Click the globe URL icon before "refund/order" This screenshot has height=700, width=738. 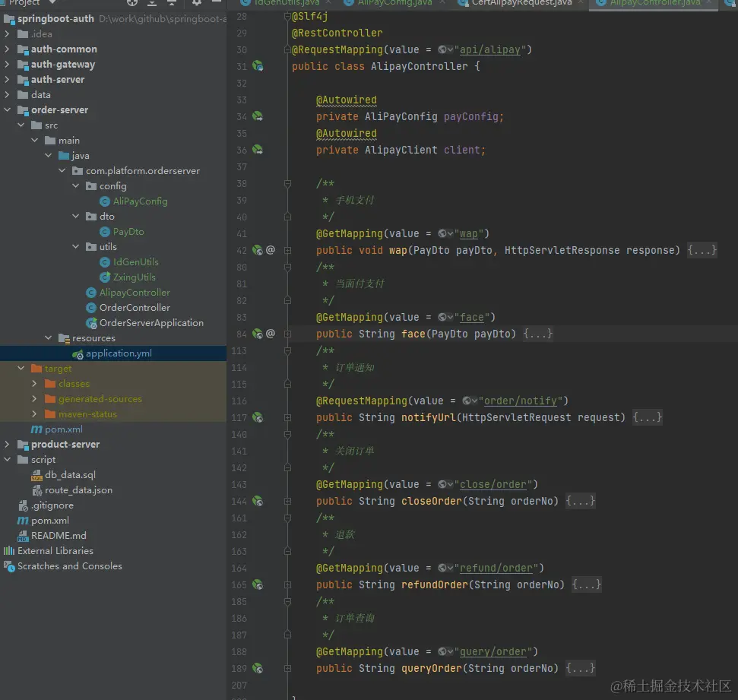tap(445, 569)
